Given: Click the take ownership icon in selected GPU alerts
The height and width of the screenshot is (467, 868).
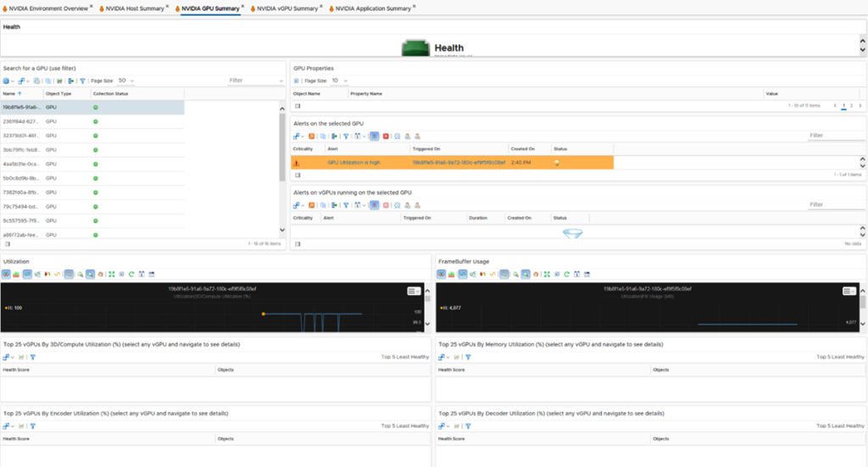Looking at the screenshot, I should pos(408,136).
